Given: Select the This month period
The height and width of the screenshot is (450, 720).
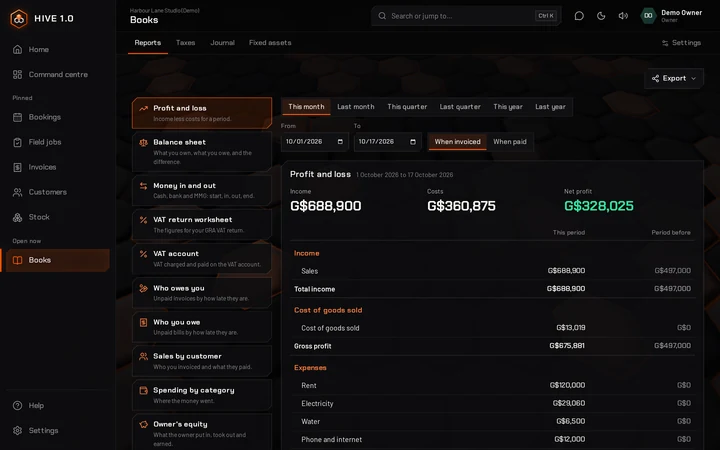Looking at the screenshot, I should (x=306, y=107).
